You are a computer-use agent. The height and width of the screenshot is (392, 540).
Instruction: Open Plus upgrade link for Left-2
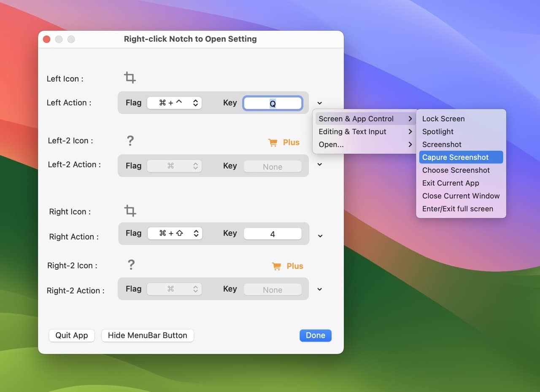(291, 142)
